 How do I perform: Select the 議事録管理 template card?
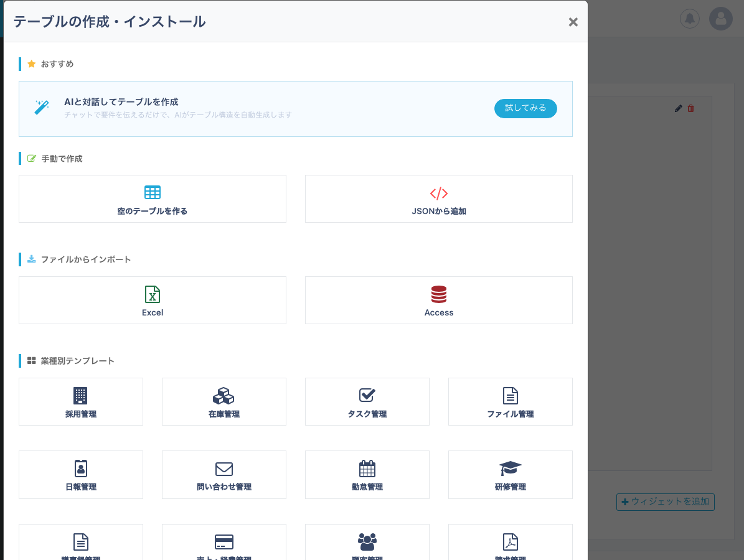click(81, 543)
